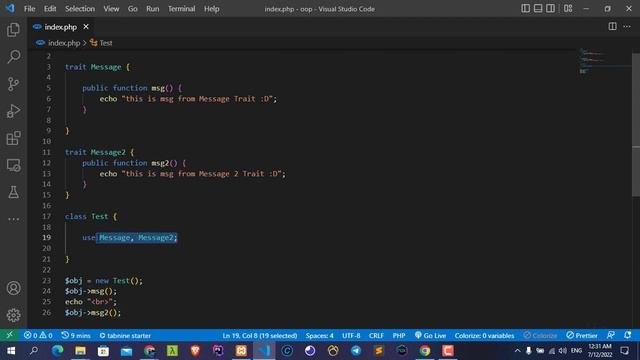Open File Explorer from the taskbar
The image size is (640, 360).
(x=80, y=351)
